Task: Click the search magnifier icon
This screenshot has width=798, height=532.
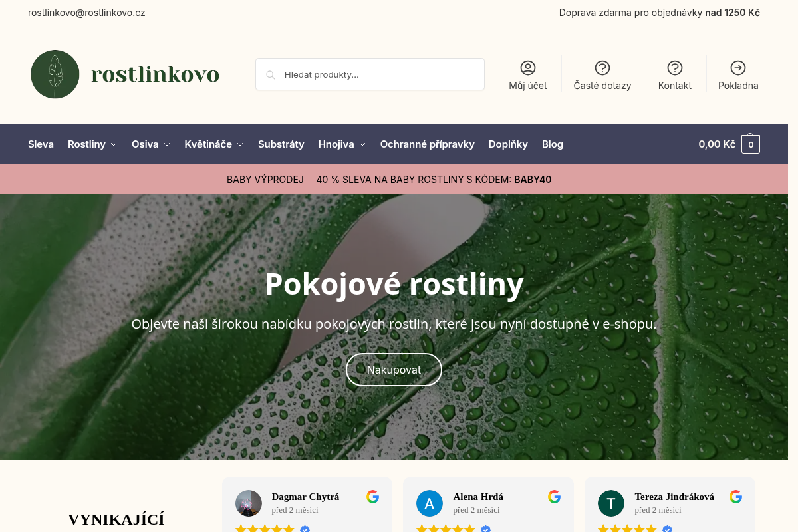Action: tap(271, 75)
